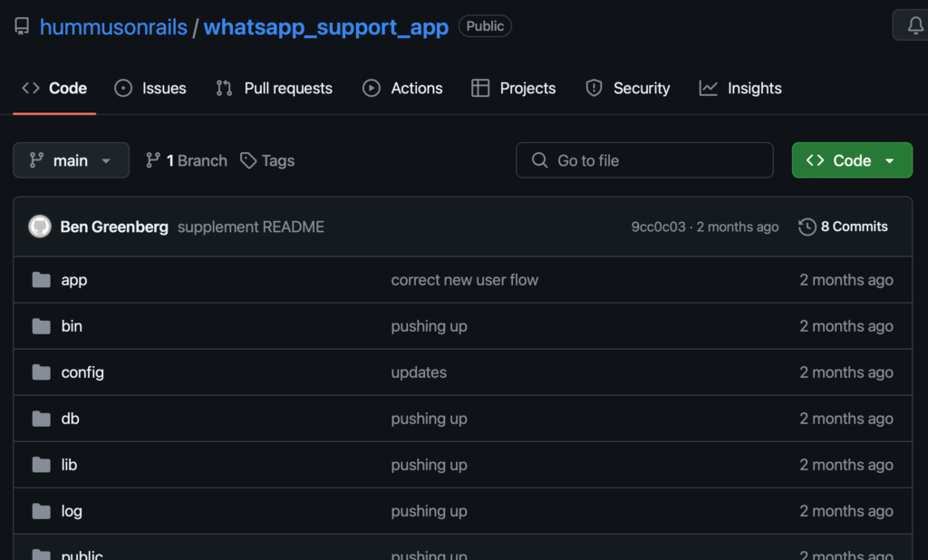Open the bin folder name

point(72,326)
